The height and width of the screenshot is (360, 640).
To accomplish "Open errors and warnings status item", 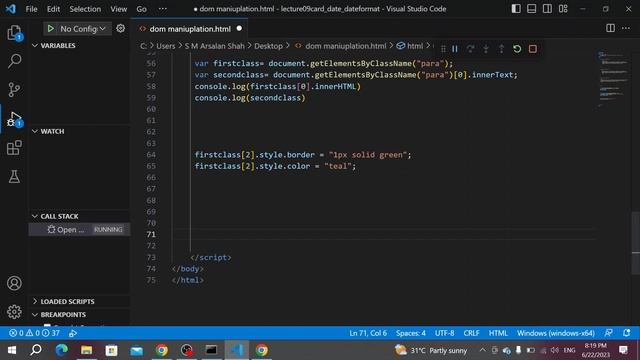I will coord(34,333).
